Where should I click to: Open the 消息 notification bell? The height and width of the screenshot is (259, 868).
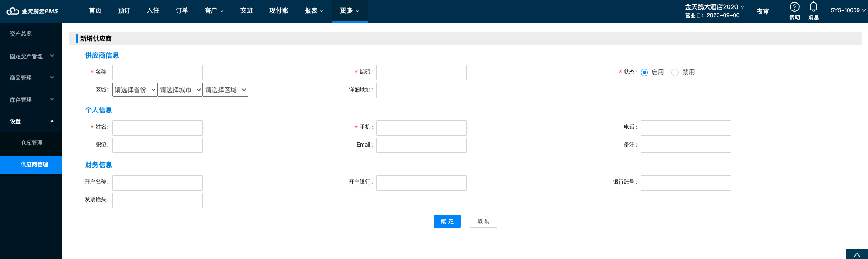pyautogui.click(x=814, y=7)
